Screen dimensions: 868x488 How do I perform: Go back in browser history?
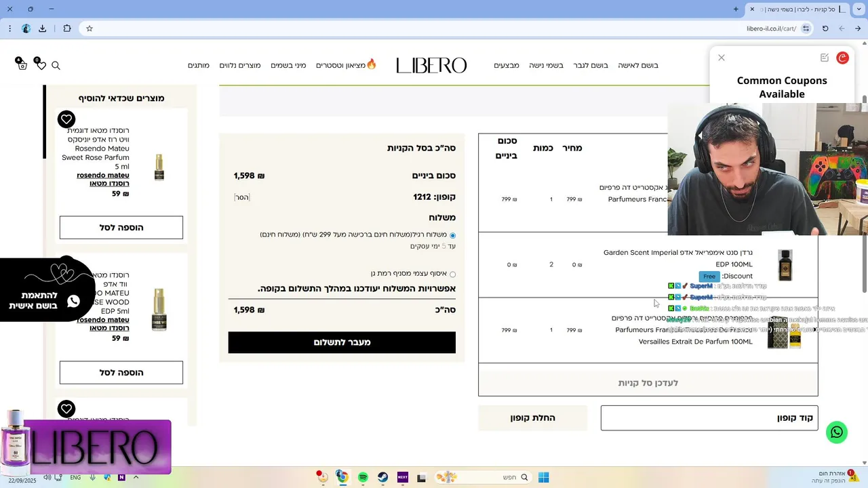[859, 28]
